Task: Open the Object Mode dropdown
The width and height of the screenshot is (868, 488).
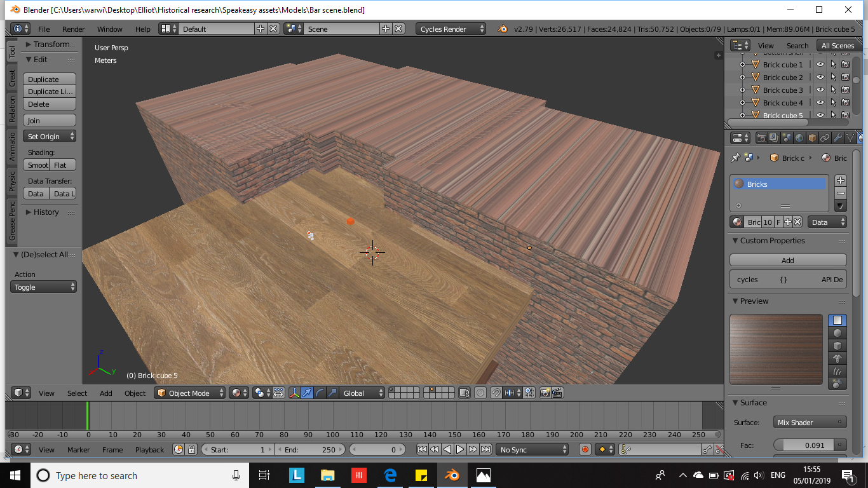Action: [x=191, y=393]
